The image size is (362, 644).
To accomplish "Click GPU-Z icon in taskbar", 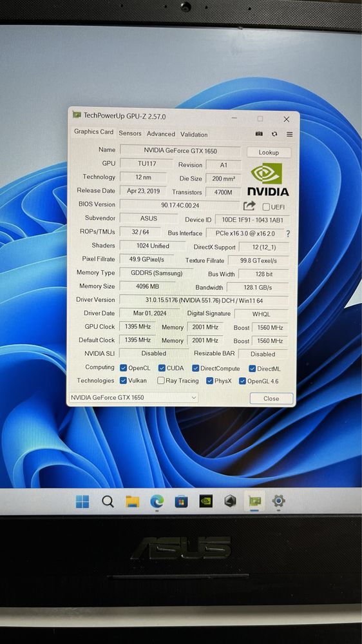I will click(x=254, y=501).
